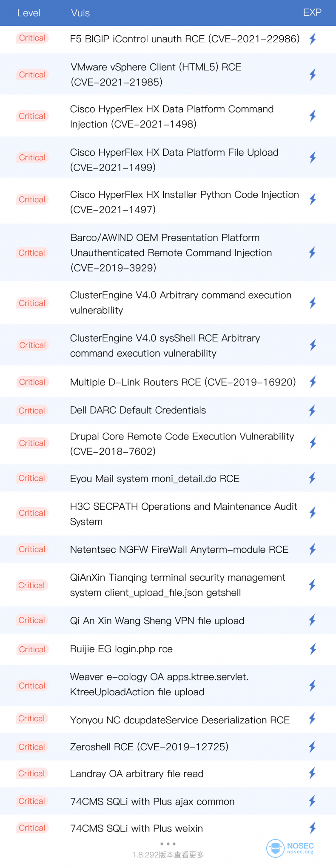Click EXP bolt for Zeroshell RCE CVE-2019-12725
Image resolution: width=336 pixels, height=868 pixels.
[312, 747]
